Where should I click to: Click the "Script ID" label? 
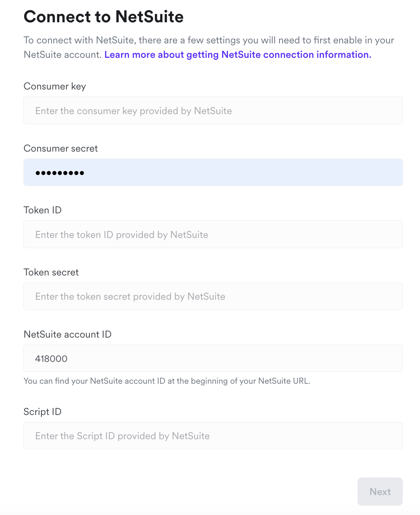click(43, 412)
